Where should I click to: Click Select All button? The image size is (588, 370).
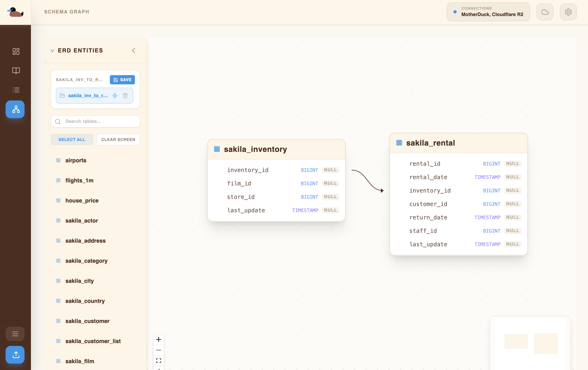72,139
